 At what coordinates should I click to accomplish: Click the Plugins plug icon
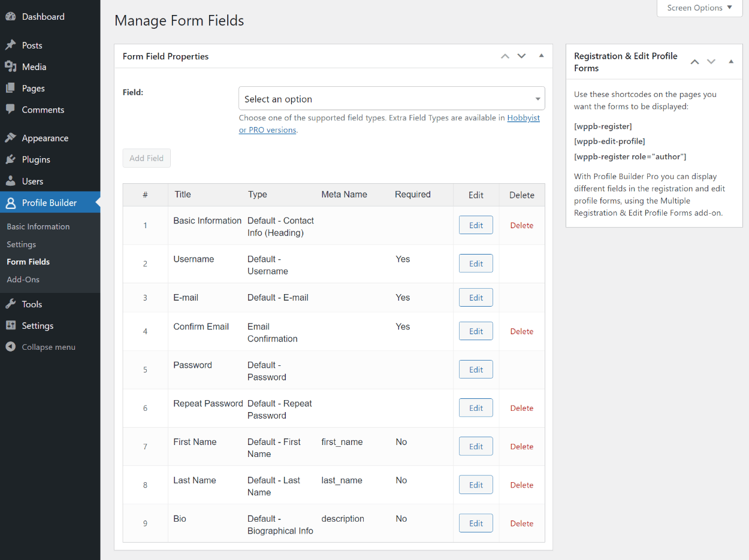pyautogui.click(x=10, y=160)
